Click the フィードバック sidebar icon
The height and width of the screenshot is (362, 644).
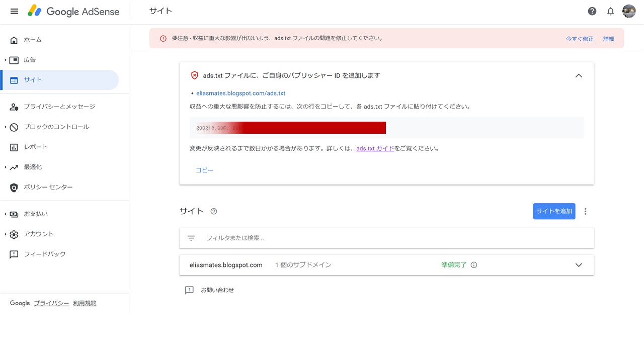[14, 254]
